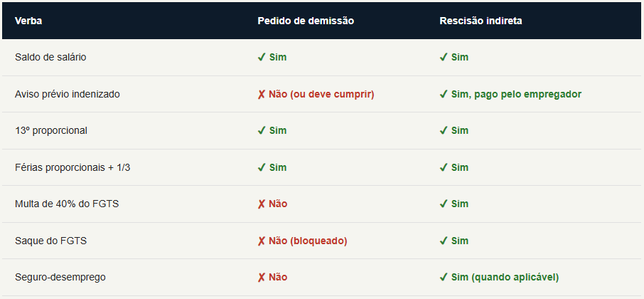644x299 pixels.
Task: Click the Rescisão indireta column header
Action: coord(481,21)
